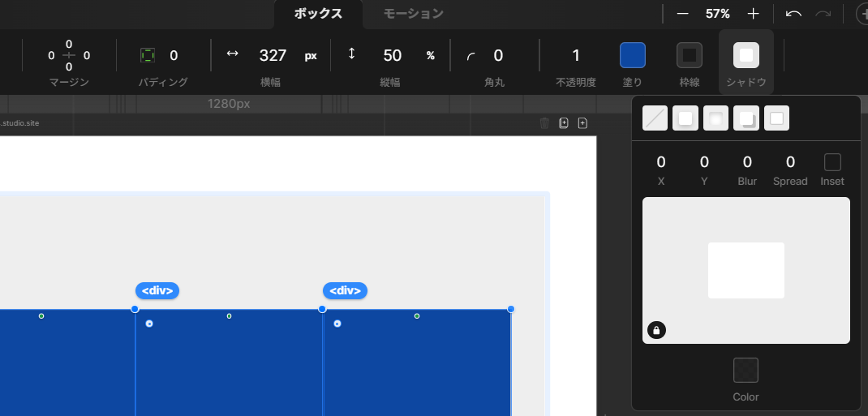Edit the shadow Blur value
Viewport: 868px width, 416px height.
point(747,162)
